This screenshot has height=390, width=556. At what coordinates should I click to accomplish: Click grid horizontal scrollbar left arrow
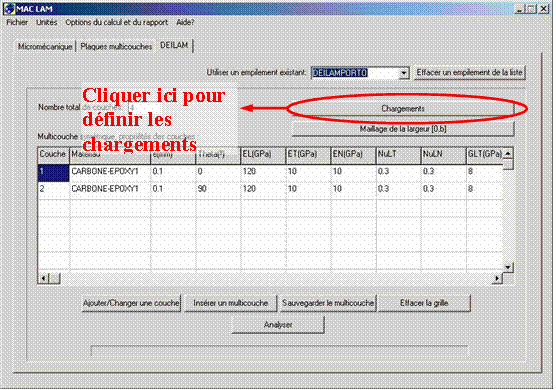click(43, 278)
